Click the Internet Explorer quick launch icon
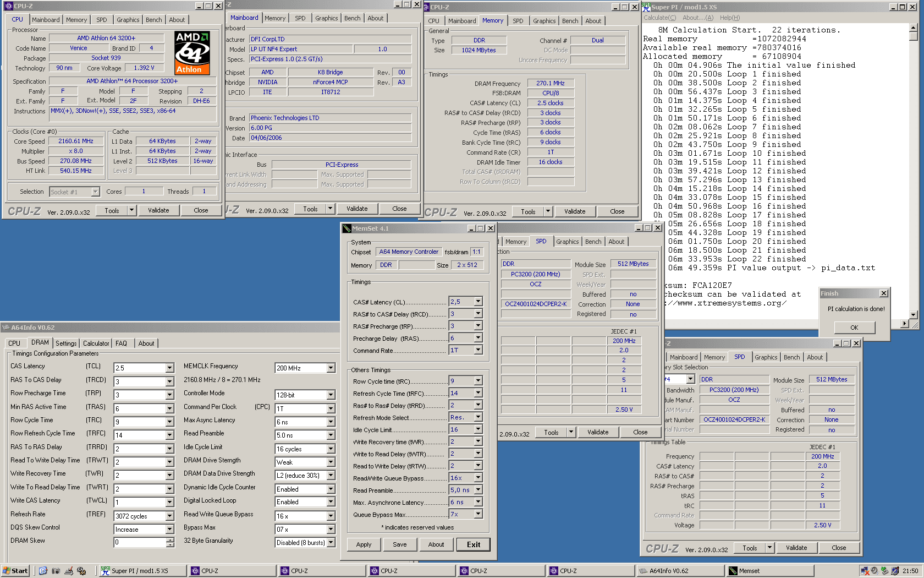The height and width of the screenshot is (578, 924). pyautogui.click(x=43, y=571)
